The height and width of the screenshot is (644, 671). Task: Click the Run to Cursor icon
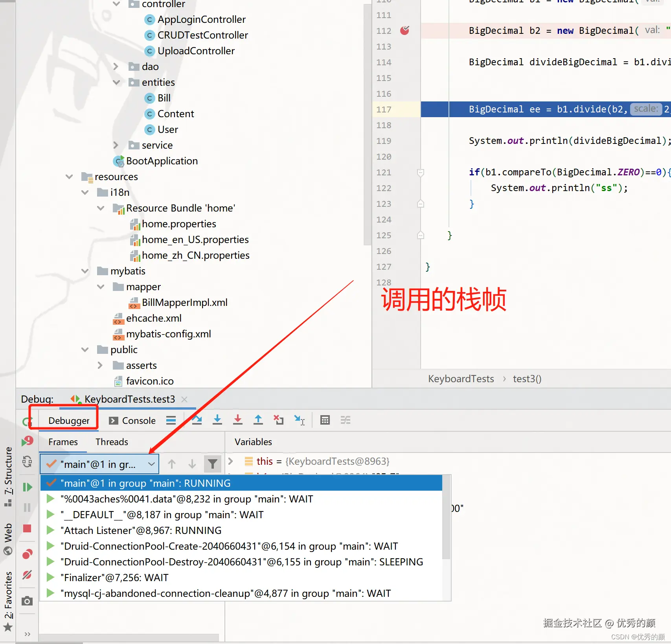(x=300, y=420)
